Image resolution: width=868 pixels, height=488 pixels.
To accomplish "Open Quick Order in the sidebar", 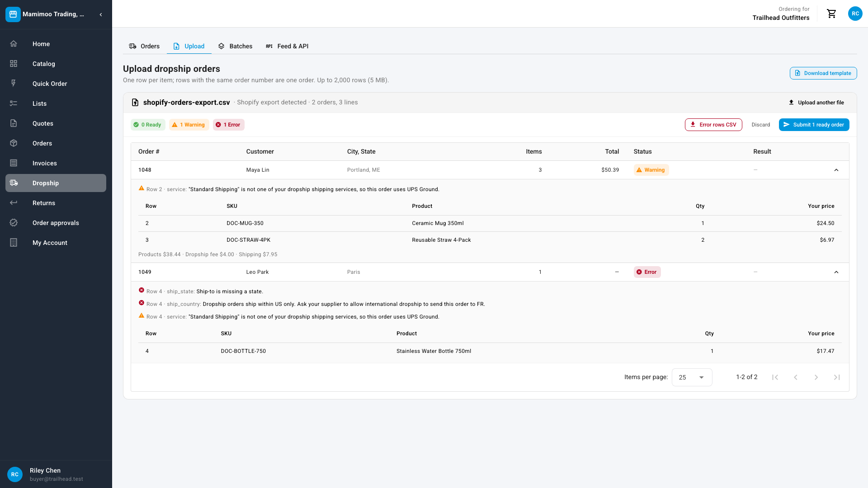I will coord(56,84).
